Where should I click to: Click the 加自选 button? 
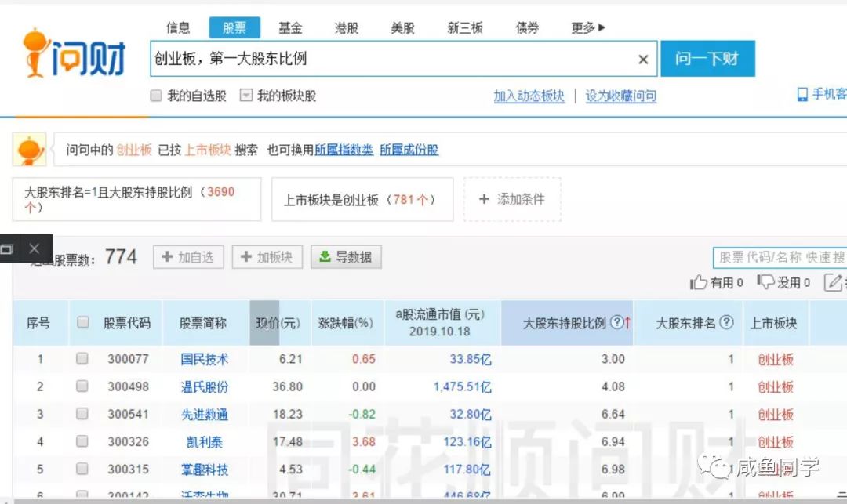(188, 257)
